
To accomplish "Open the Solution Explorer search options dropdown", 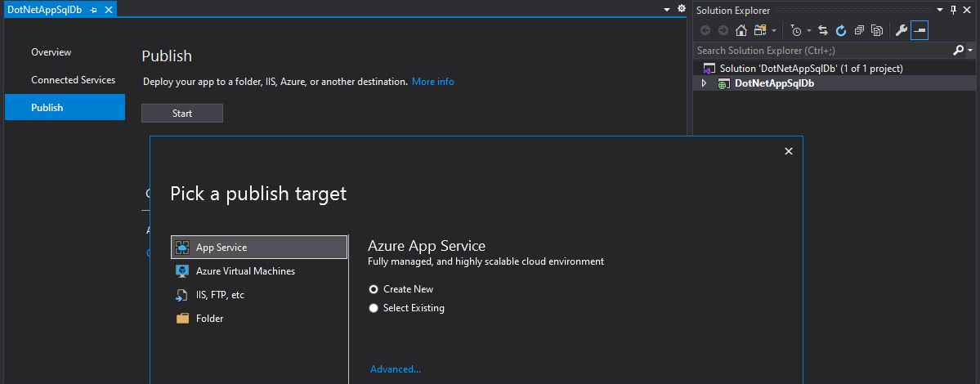I will tap(970, 51).
